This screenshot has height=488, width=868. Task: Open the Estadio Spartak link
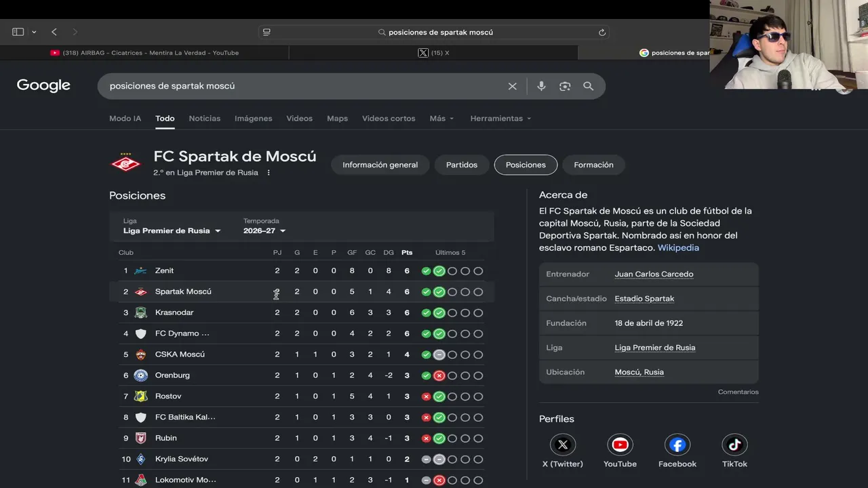[644, 299]
